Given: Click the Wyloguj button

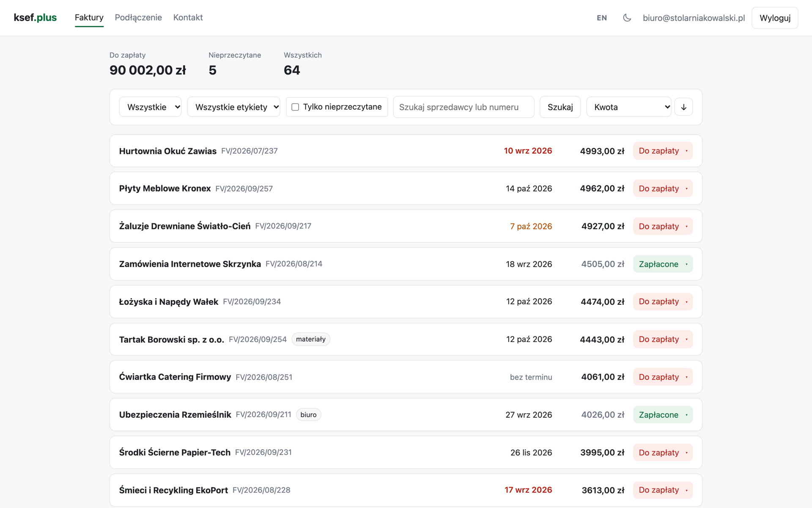Looking at the screenshot, I should click(x=775, y=18).
